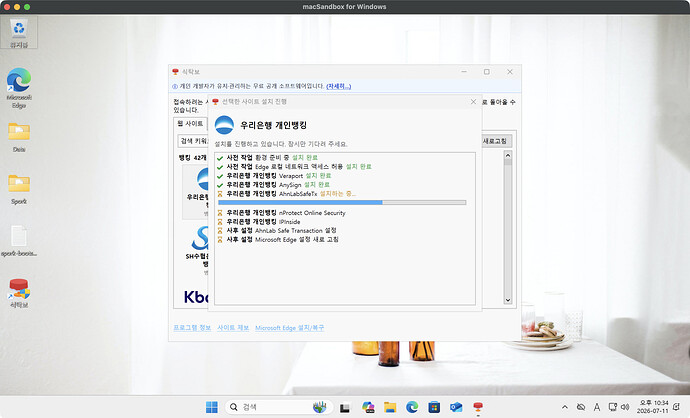Select the SH수협 bank tile in list
The image size is (690, 418).
(196, 249)
